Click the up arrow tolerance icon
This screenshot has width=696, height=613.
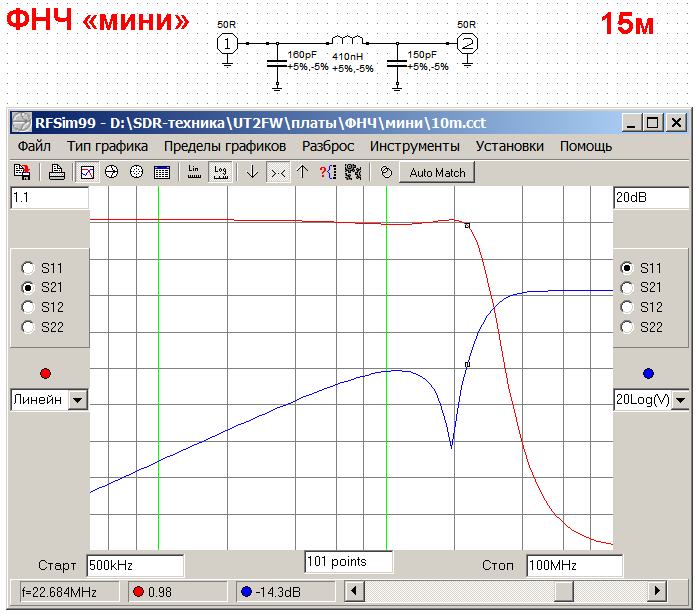[302, 172]
